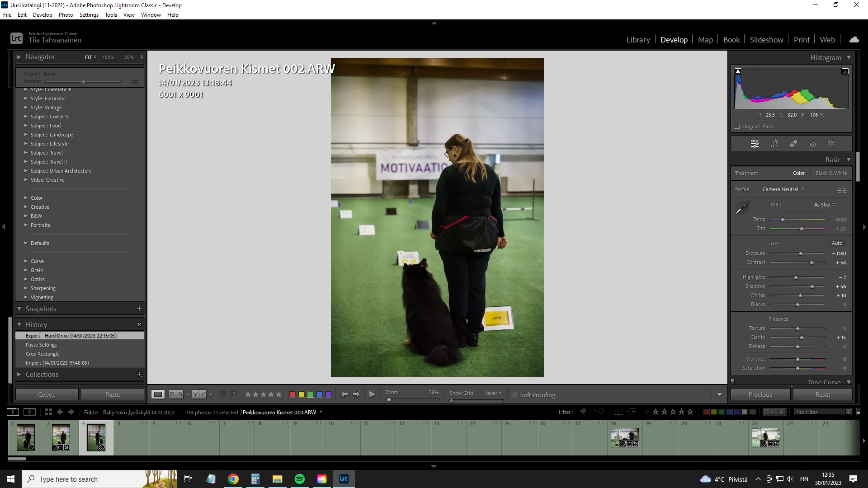
Task: Click the Copy... settings button
Action: pyautogui.click(x=47, y=394)
